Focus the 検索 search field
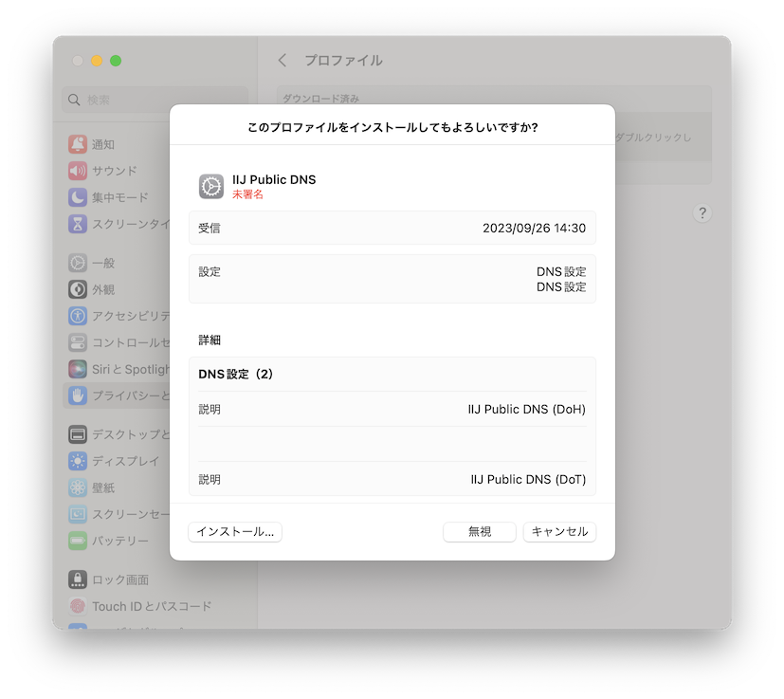784x699 pixels. (x=155, y=100)
